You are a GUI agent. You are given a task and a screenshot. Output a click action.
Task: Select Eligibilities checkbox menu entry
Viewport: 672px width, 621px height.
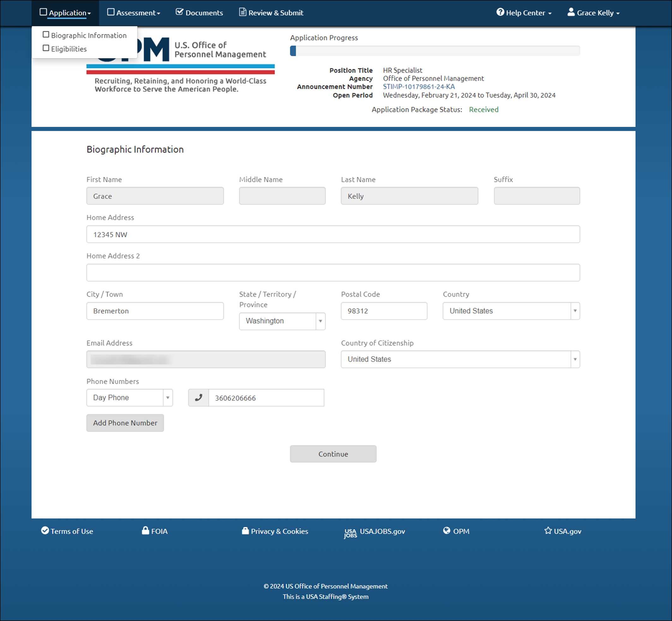[65, 49]
